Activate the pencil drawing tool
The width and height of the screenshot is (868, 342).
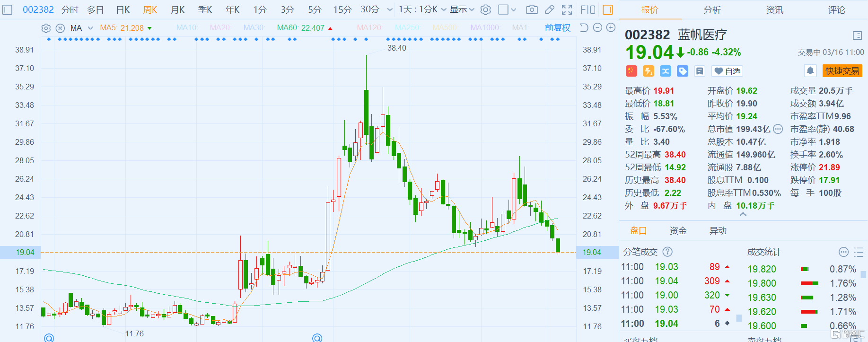[550, 9]
